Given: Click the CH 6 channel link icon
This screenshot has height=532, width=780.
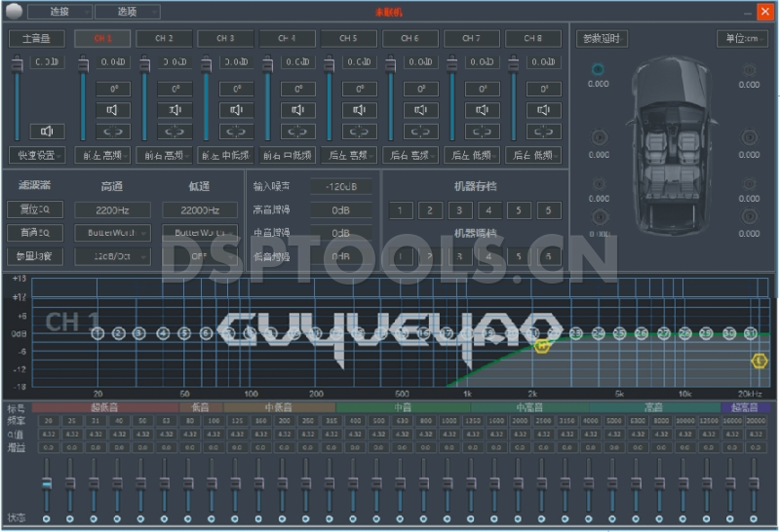Looking at the screenshot, I should 421,132.
